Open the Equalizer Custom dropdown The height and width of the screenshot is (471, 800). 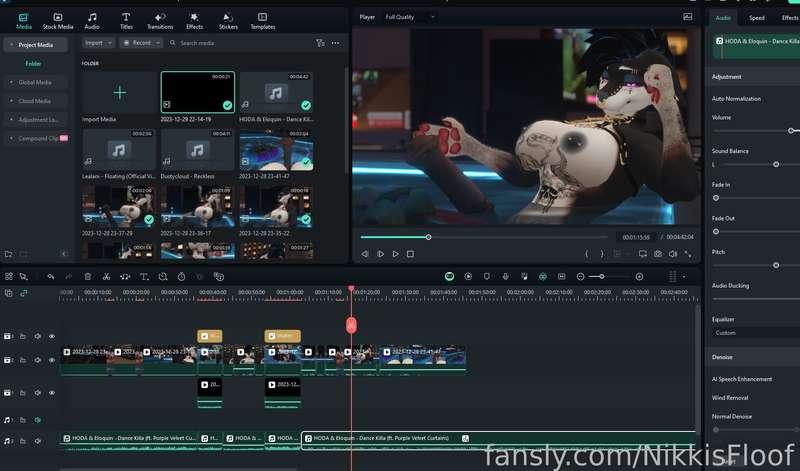point(755,333)
